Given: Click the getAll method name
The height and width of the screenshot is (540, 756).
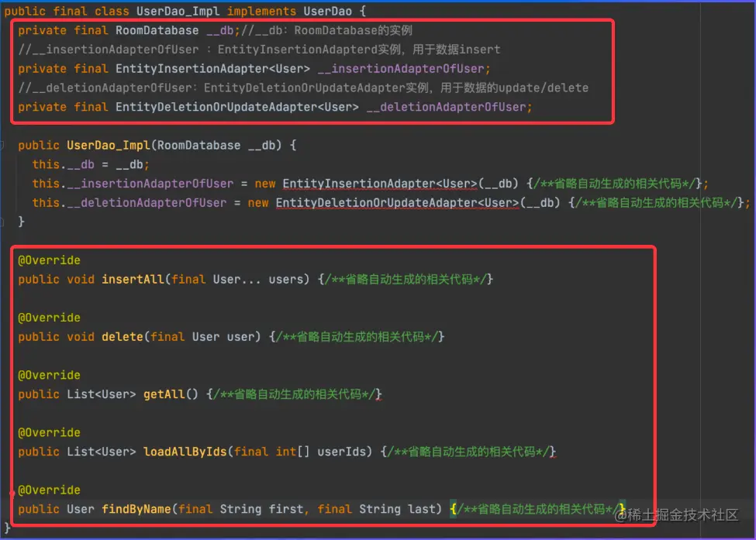Looking at the screenshot, I should [x=164, y=394].
